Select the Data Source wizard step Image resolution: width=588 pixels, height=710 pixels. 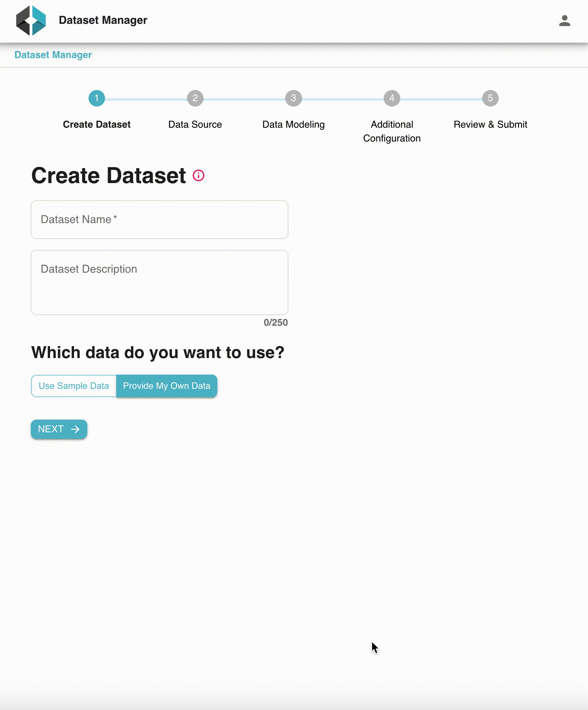(x=195, y=124)
